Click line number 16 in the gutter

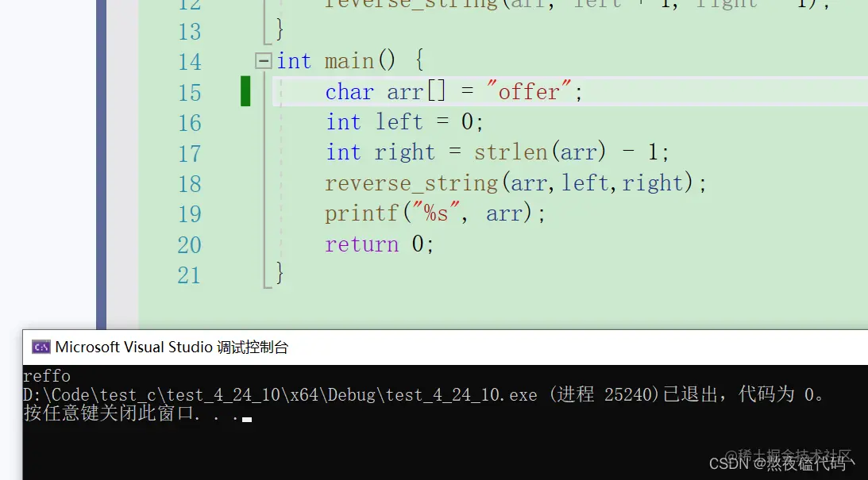(190, 123)
